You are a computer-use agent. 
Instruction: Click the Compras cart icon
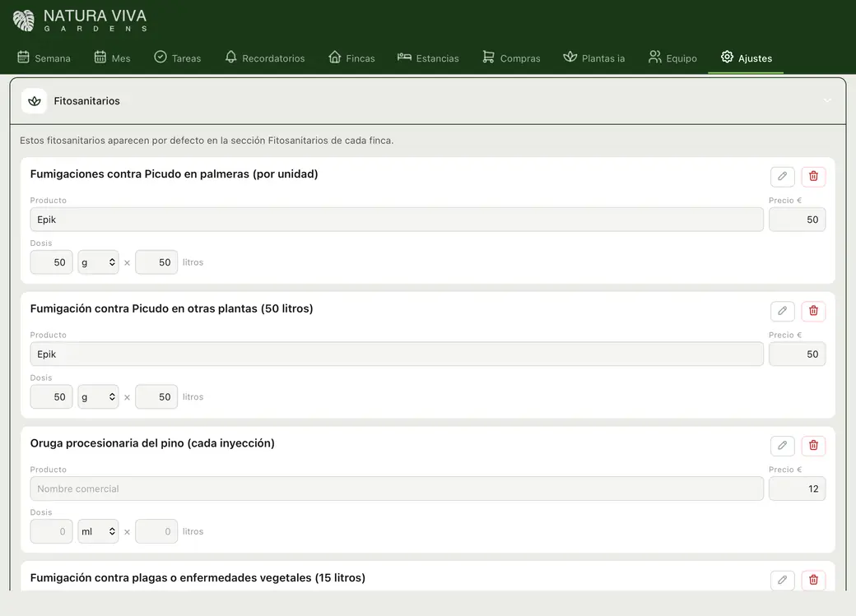coord(488,57)
